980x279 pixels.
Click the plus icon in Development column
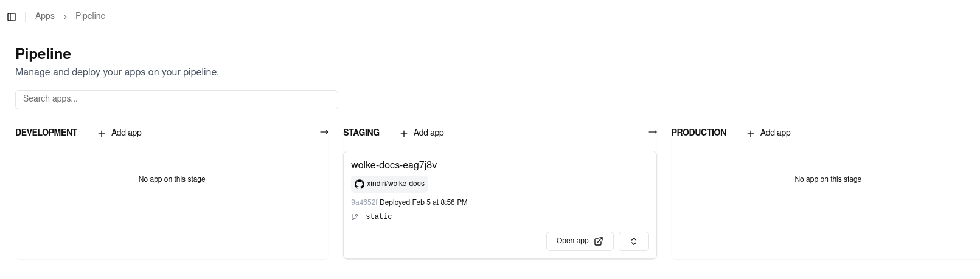click(x=102, y=133)
